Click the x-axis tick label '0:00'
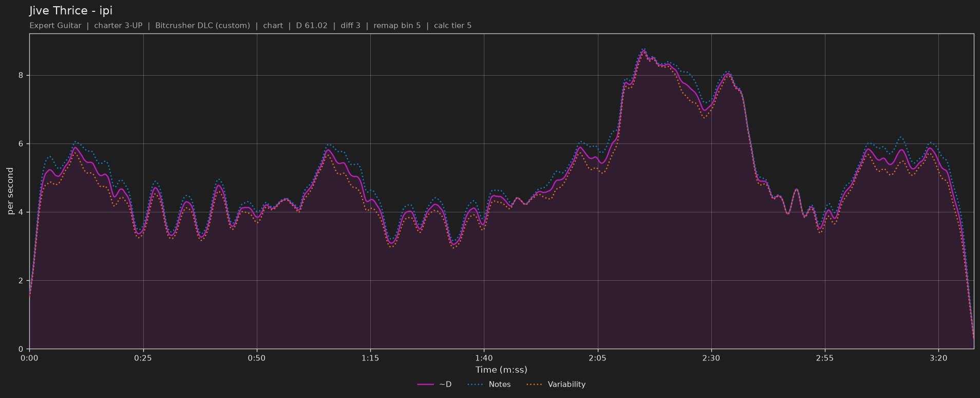The image size is (980, 398). pyautogui.click(x=29, y=358)
